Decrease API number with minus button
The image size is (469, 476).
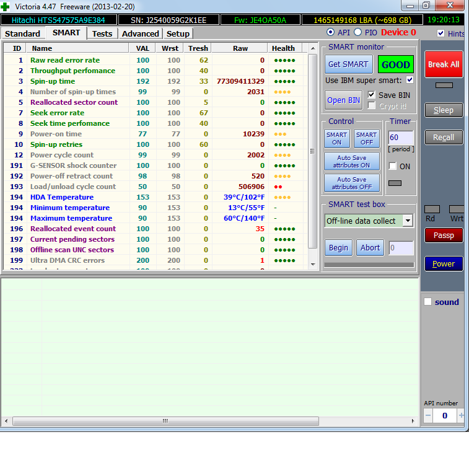tap(428, 416)
